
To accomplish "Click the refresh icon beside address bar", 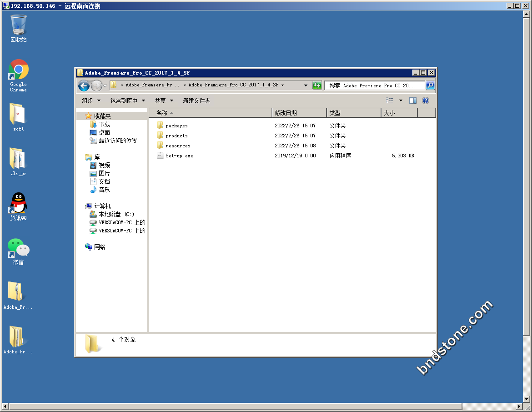I will [317, 85].
